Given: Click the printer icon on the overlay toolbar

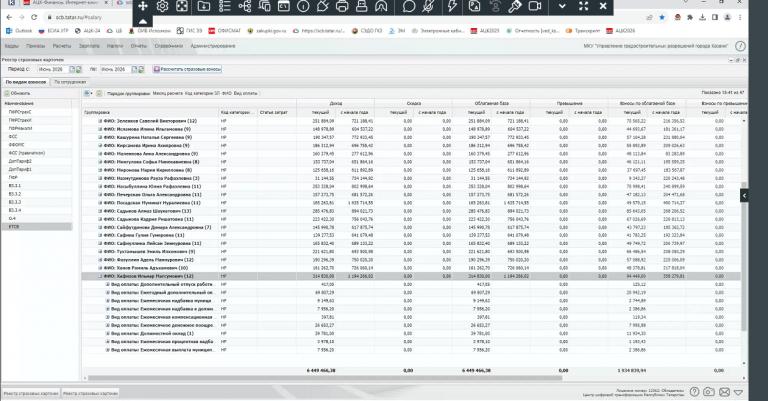Looking at the screenshot, I should coord(342,6).
